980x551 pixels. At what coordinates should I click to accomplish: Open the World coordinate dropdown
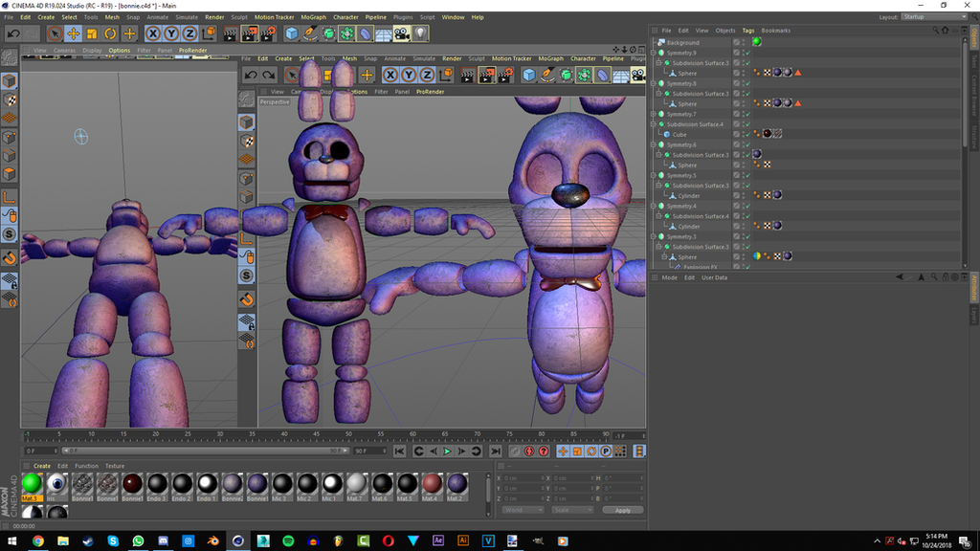(523, 511)
